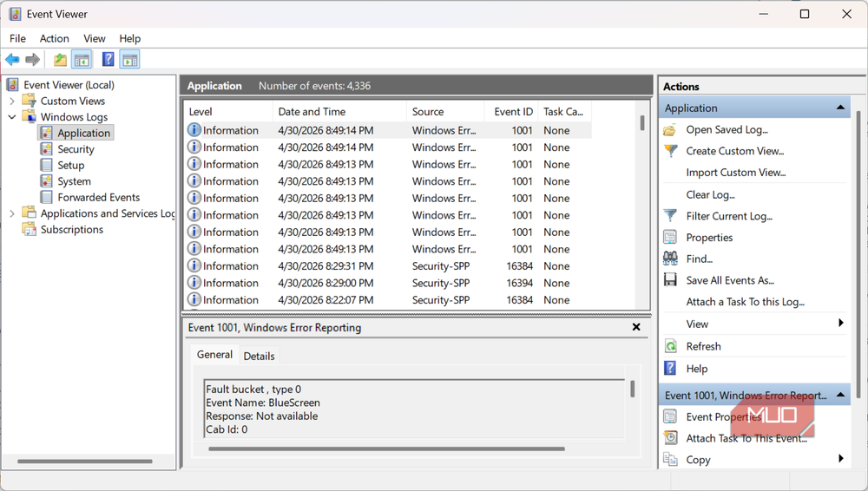Open the View submenu arrow
The width and height of the screenshot is (868, 491).
point(841,324)
